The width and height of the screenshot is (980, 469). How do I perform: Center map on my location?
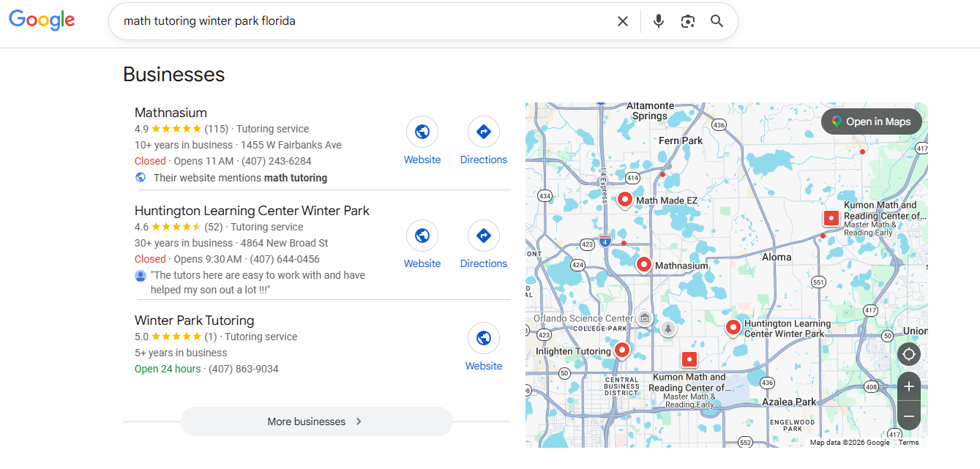pyautogui.click(x=908, y=354)
